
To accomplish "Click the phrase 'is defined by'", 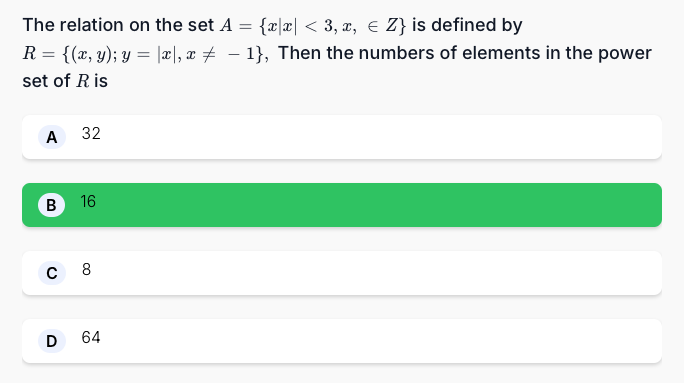I will pyautogui.click(x=467, y=25).
